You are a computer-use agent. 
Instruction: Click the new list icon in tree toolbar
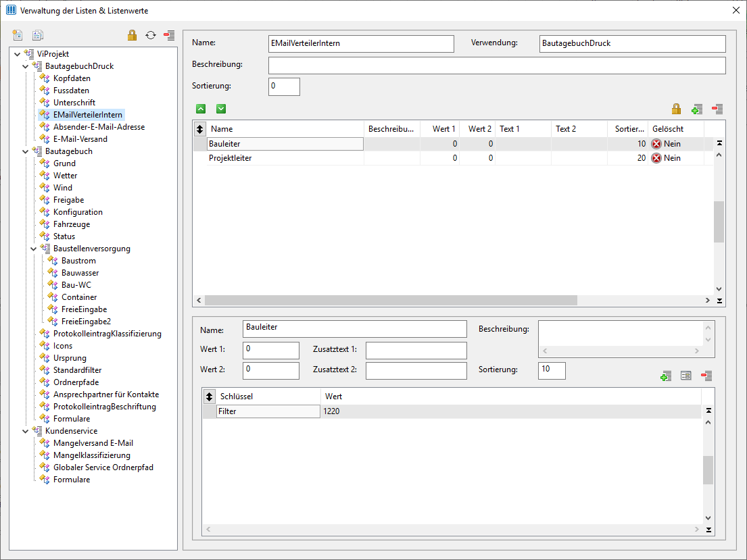tap(18, 34)
